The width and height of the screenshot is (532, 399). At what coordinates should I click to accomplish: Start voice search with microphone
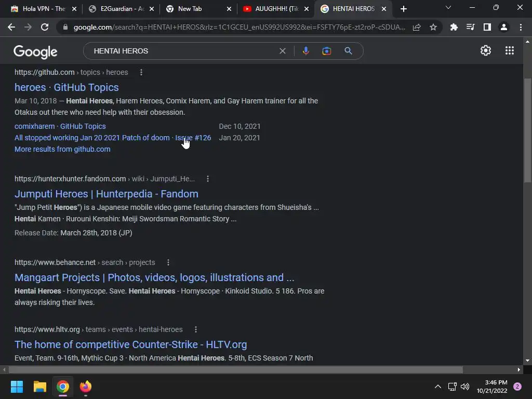305,51
